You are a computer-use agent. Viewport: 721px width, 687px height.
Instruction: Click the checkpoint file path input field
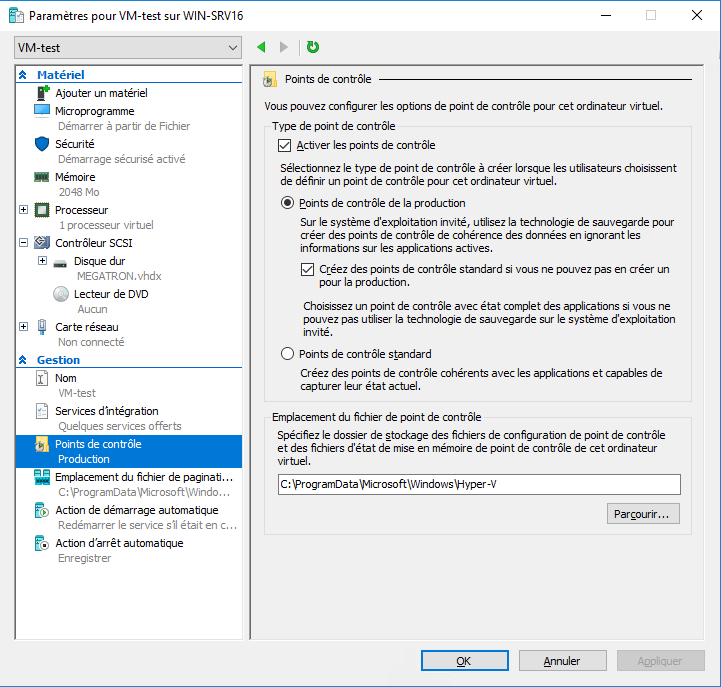(x=479, y=485)
